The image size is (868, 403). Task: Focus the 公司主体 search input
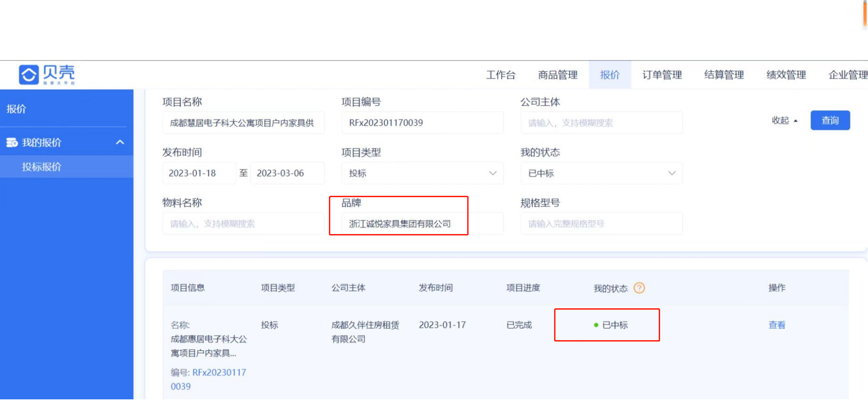601,122
